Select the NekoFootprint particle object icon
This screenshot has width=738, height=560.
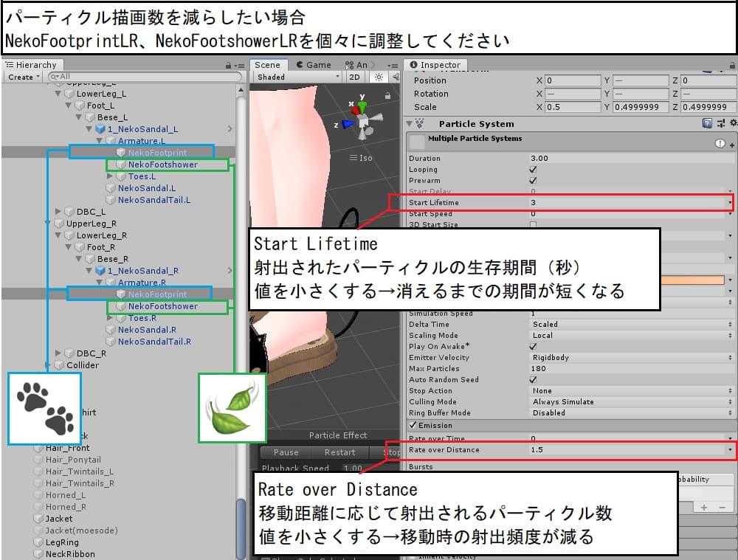point(122,153)
